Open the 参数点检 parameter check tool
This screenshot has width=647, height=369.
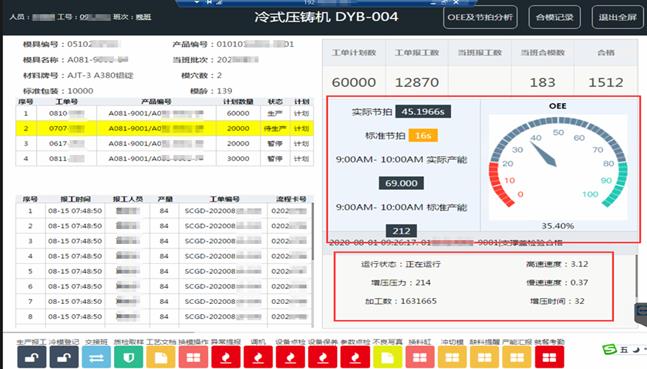355,357
